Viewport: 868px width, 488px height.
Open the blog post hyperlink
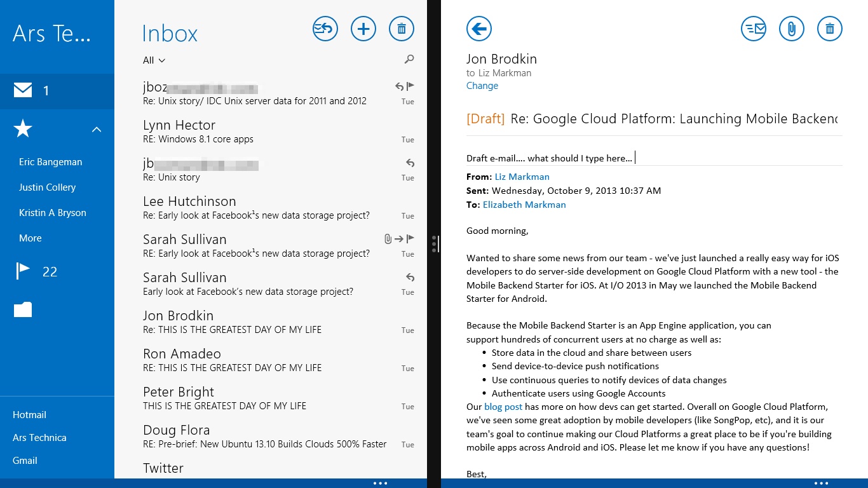(503, 407)
